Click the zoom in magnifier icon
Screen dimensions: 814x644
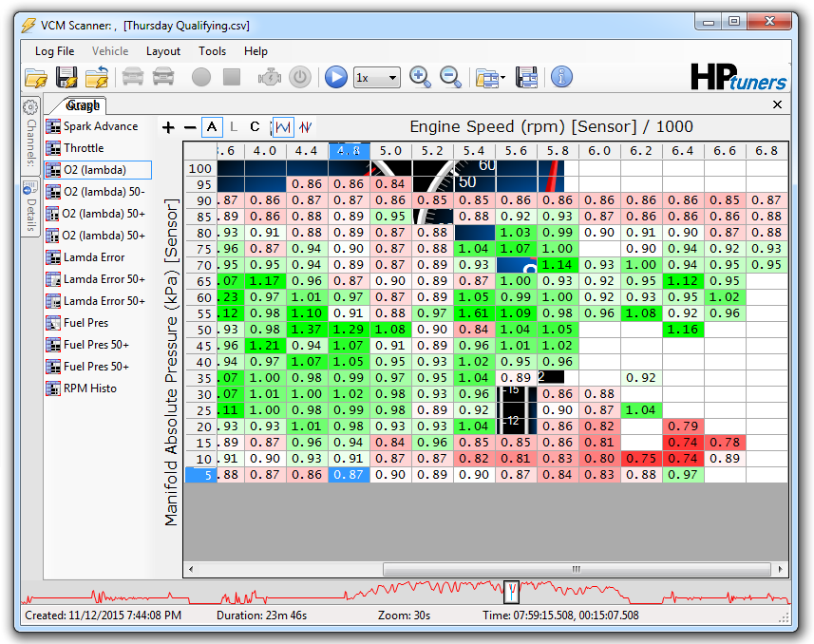[x=420, y=77]
